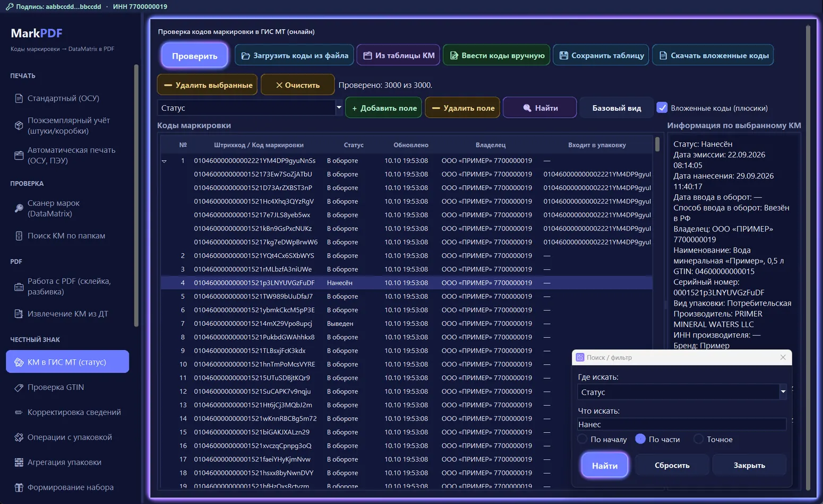Close the Поиск / фильтр dialog
The image size is (823, 504).
click(783, 358)
